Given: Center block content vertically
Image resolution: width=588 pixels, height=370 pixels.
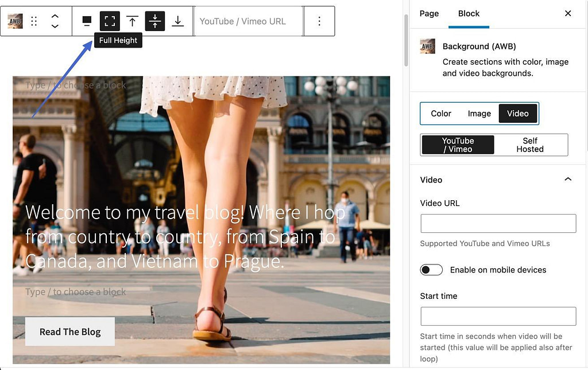Looking at the screenshot, I should [154, 21].
